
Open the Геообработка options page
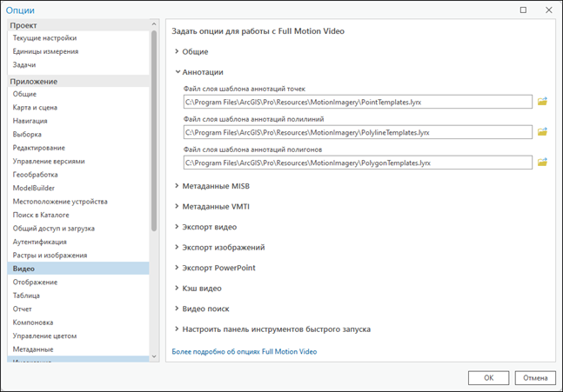36,175
